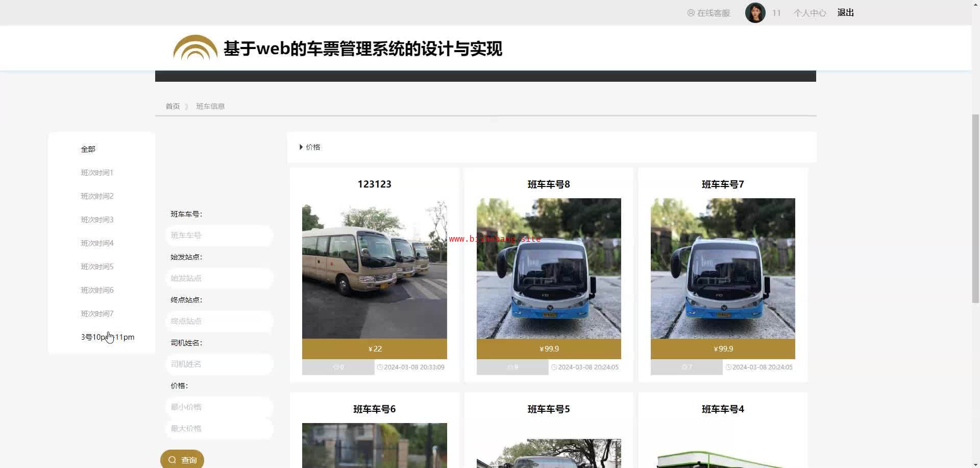Select the 3号10pm-11pm time slot
Viewport: 980px width, 468px height.
[108, 337]
